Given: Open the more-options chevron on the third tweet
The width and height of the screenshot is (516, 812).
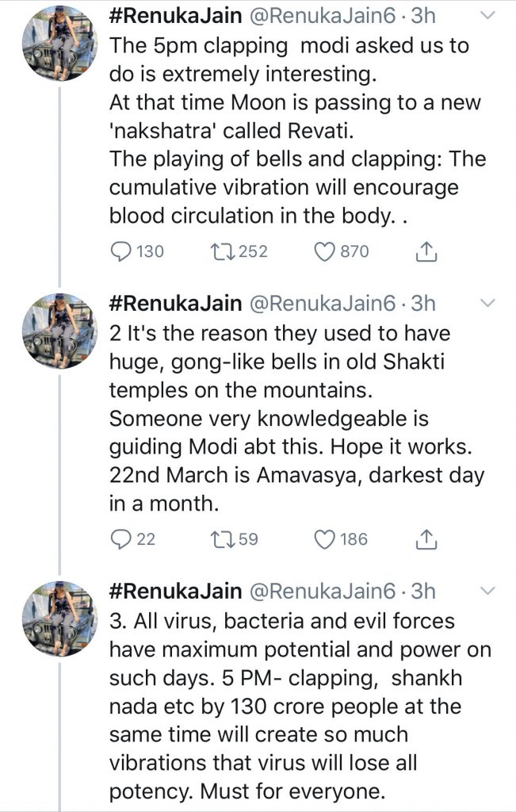Looking at the screenshot, I should (x=488, y=590).
